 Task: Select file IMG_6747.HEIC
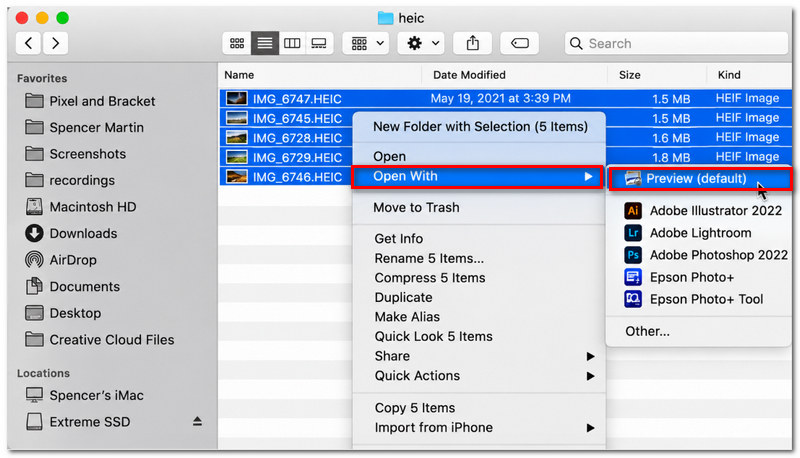pos(297,99)
